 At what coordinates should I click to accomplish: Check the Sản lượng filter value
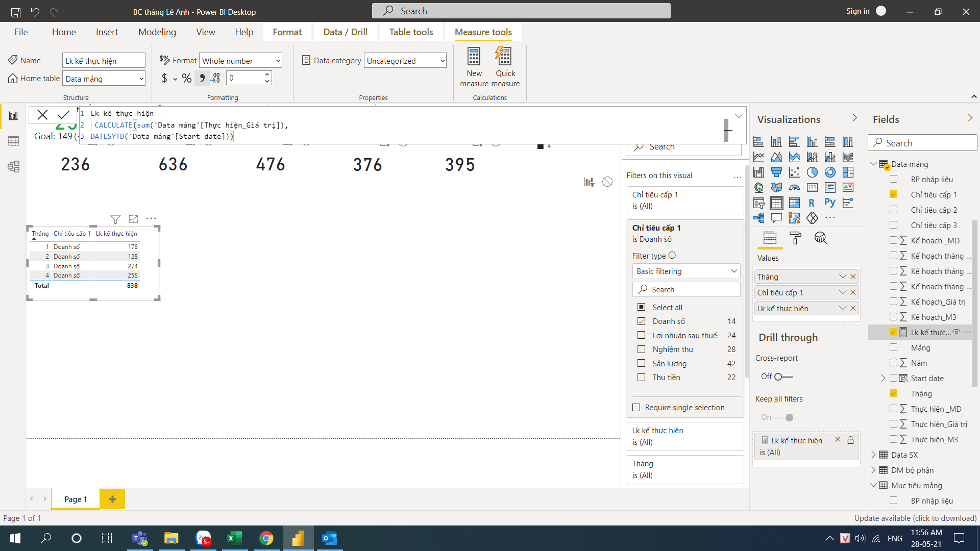coord(641,363)
